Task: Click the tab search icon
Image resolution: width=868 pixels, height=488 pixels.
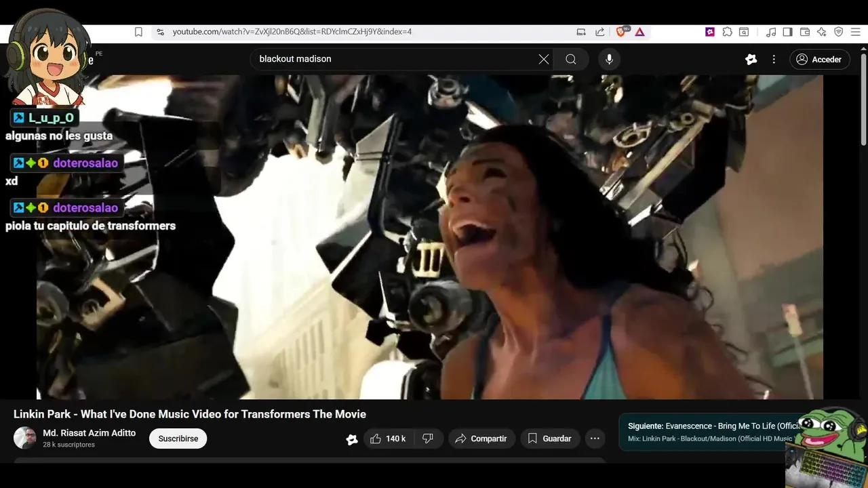Action: [x=744, y=32]
